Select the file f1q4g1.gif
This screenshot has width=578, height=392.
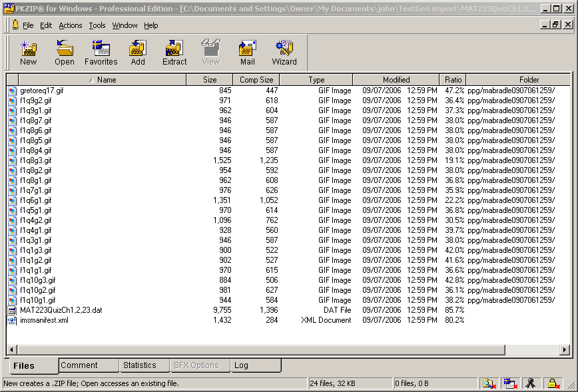pos(36,230)
